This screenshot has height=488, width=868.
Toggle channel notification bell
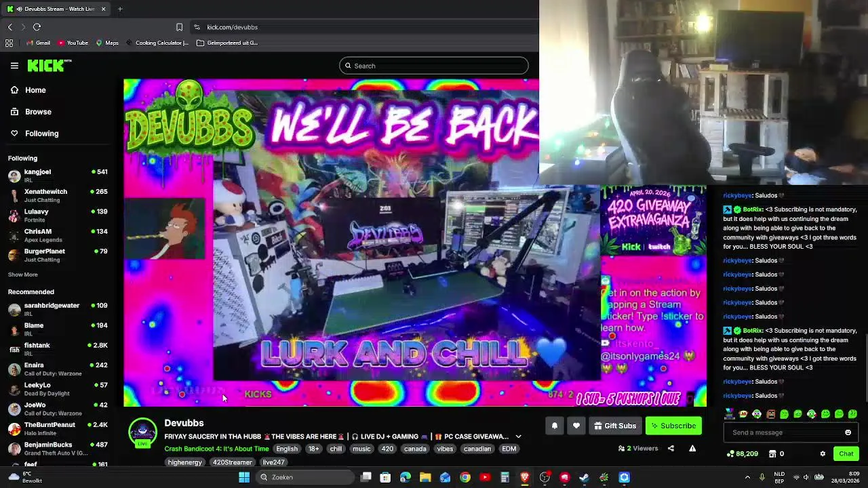[x=554, y=426]
